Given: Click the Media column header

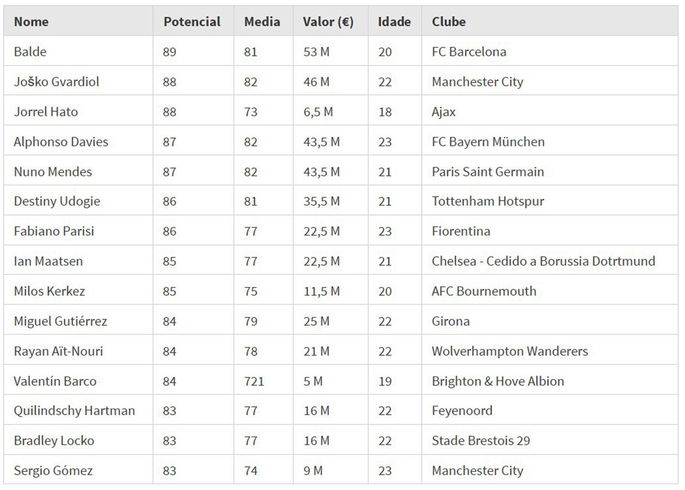Looking at the screenshot, I should pyautogui.click(x=262, y=21).
